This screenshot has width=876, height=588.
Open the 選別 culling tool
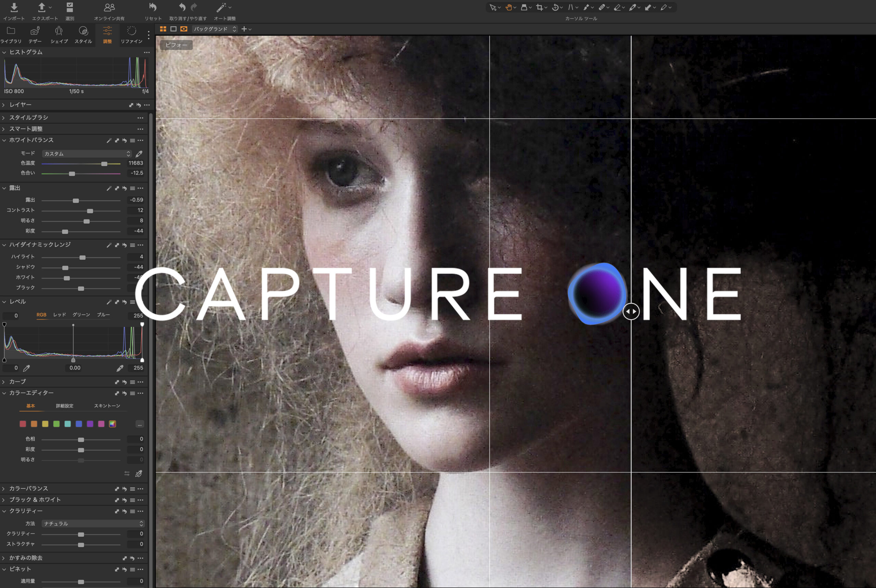click(x=70, y=8)
